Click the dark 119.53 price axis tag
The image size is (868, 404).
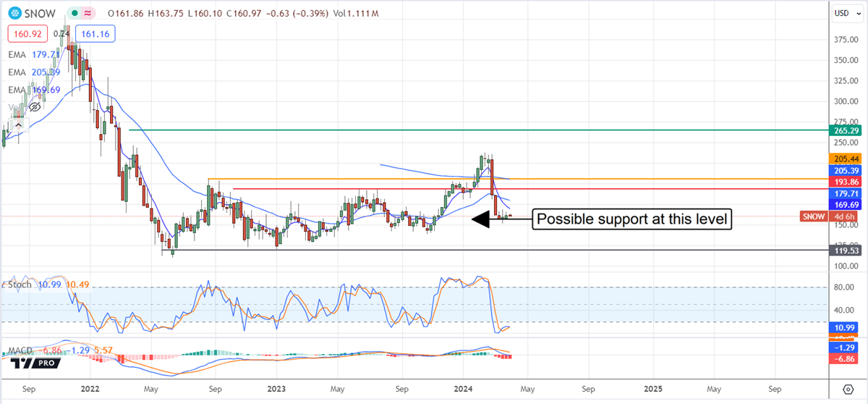click(846, 250)
